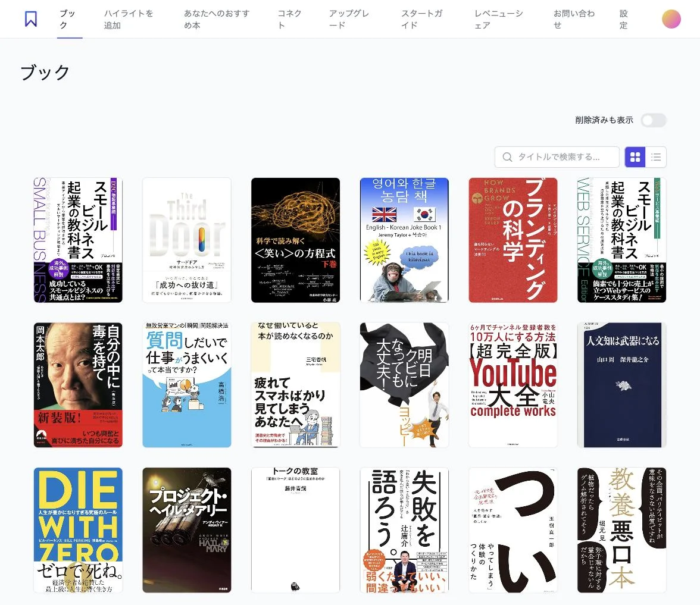Screen dimensions: 700x605
Task: Open アップグレード menu item
Action: tap(349, 19)
